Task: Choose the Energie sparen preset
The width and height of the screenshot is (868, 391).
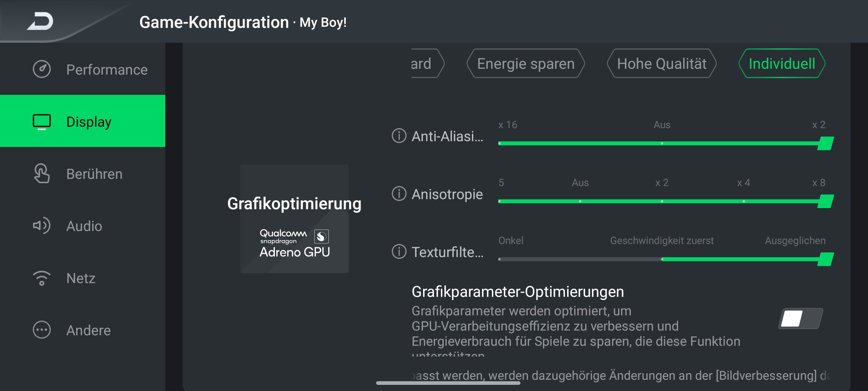Action: (526, 63)
